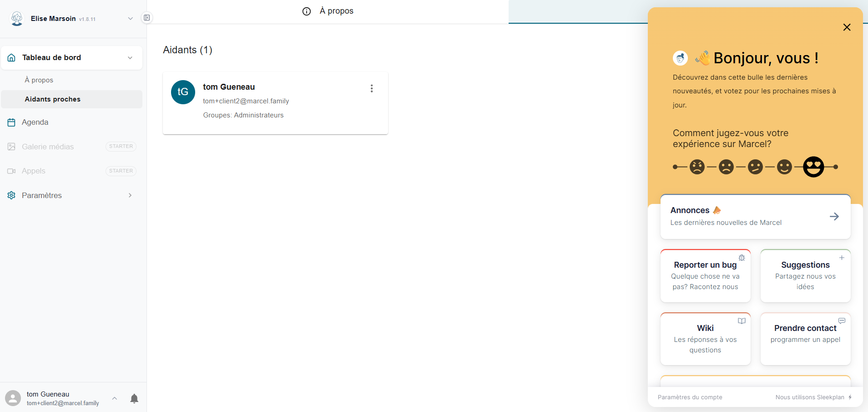Viewport: 868px width, 412px height.
Task: Click the Annonces arrow icon
Action: tap(834, 217)
